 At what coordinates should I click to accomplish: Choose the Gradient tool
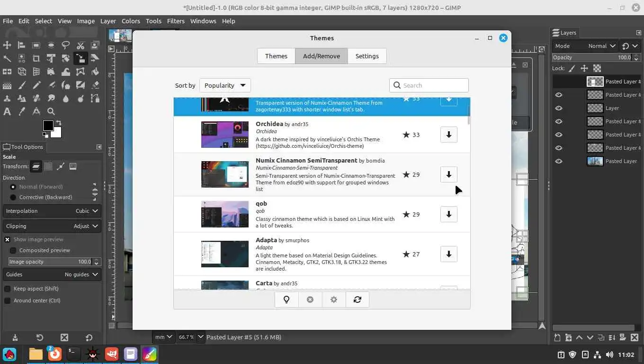coord(7,85)
